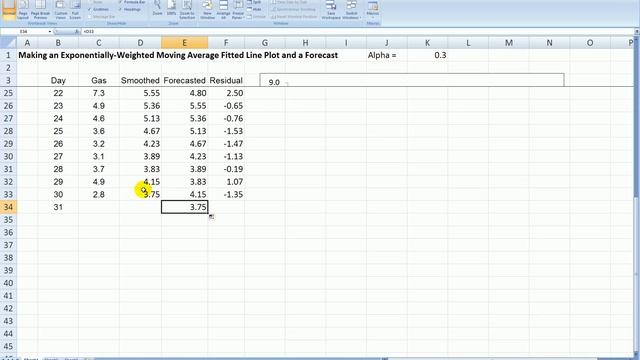The height and width of the screenshot is (360, 640).
Task: Select forecast cell 3.75 in row 34
Action: (184, 207)
